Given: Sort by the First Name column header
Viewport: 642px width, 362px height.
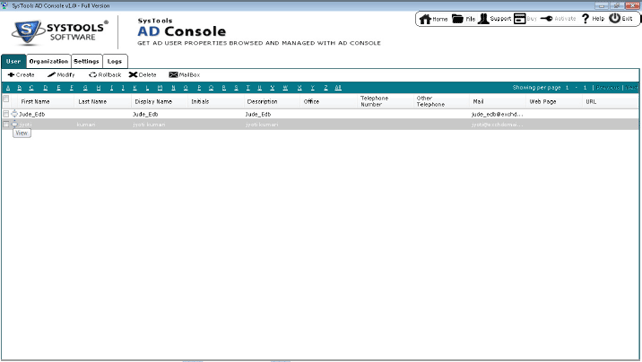Looking at the screenshot, I should click(x=35, y=102).
